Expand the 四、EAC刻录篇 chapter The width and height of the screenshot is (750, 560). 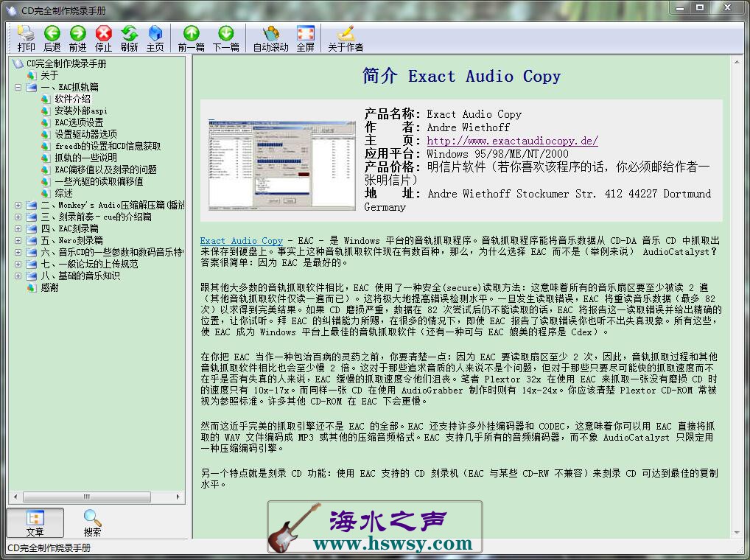(x=18, y=228)
